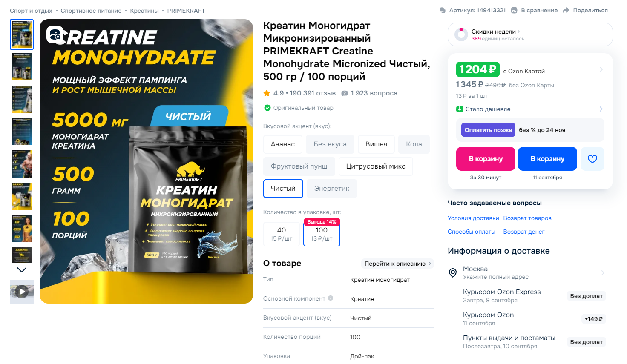Image resolution: width=627 pixels, height=364 pixels.
Task: Click the Share arrow icon
Action: [566, 10]
